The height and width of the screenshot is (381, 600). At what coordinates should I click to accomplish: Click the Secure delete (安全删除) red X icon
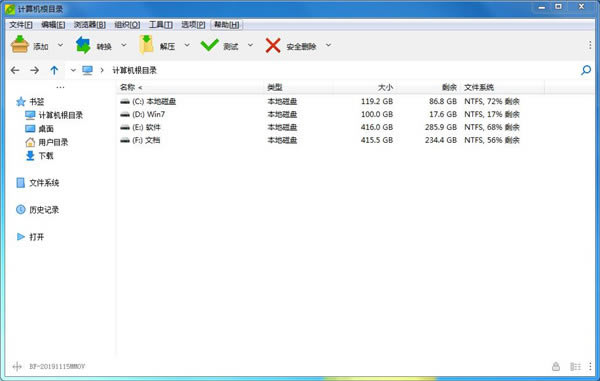273,46
